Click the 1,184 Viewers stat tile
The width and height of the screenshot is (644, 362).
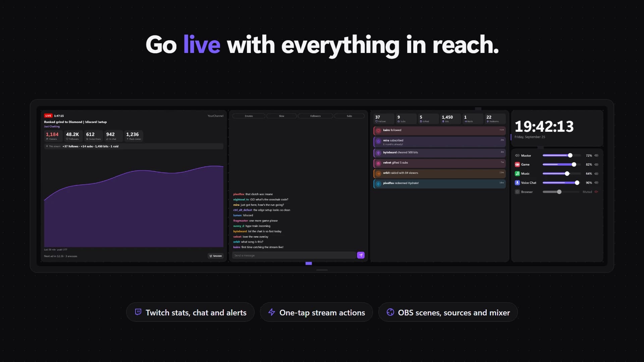(x=53, y=136)
